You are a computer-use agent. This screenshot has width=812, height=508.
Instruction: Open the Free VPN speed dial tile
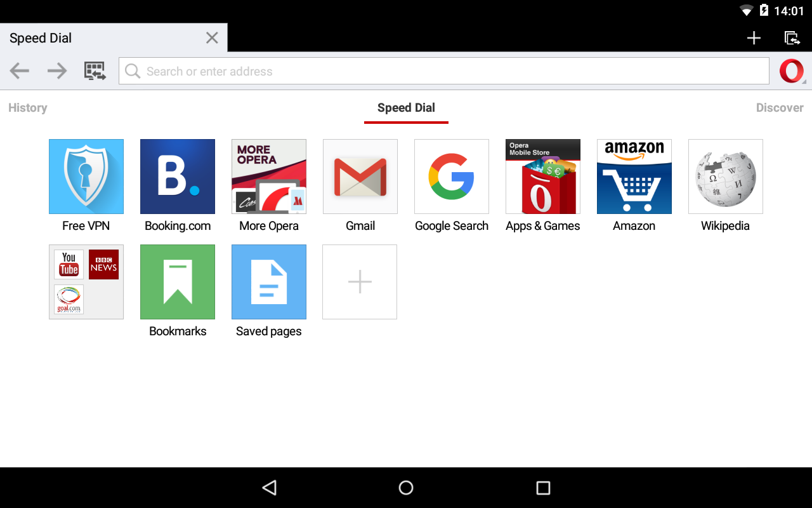pyautogui.click(x=86, y=177)
